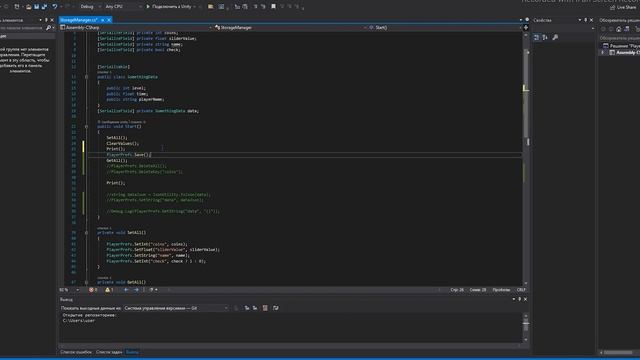Image resolution: width=640 pixels, height=360 pixels.
Task: Click the Save file toolbar icon
Action: tap(36, 7)
